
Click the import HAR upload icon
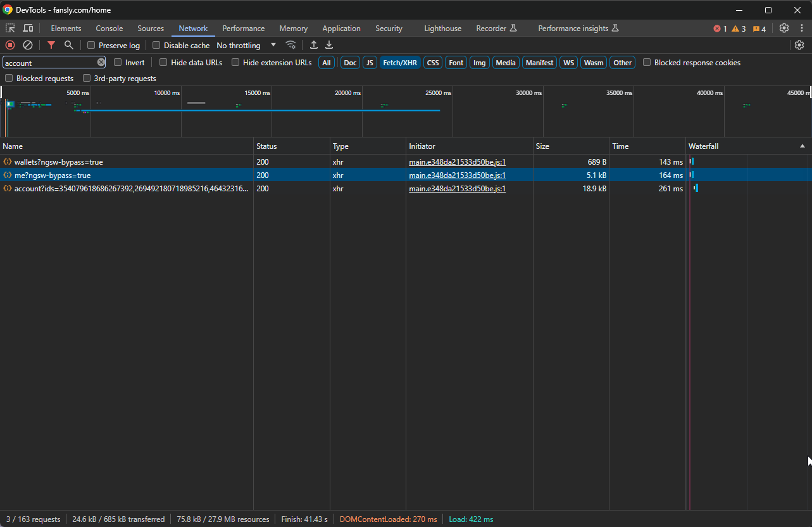click(313, 45)
